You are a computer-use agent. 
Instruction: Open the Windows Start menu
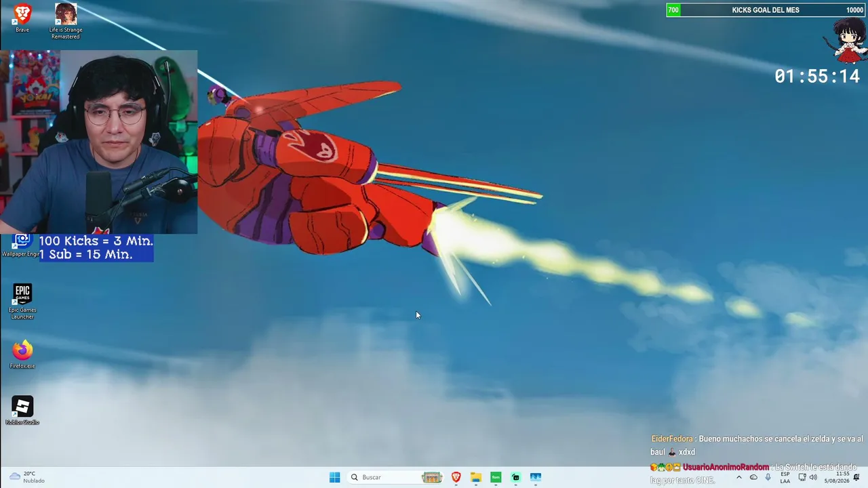coord(334,477)
